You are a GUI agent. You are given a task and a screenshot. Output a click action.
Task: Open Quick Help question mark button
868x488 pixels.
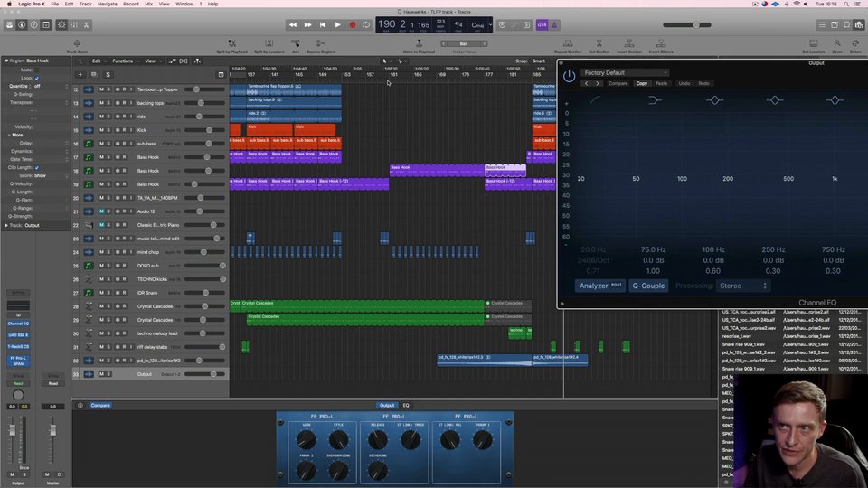[33, 25]
